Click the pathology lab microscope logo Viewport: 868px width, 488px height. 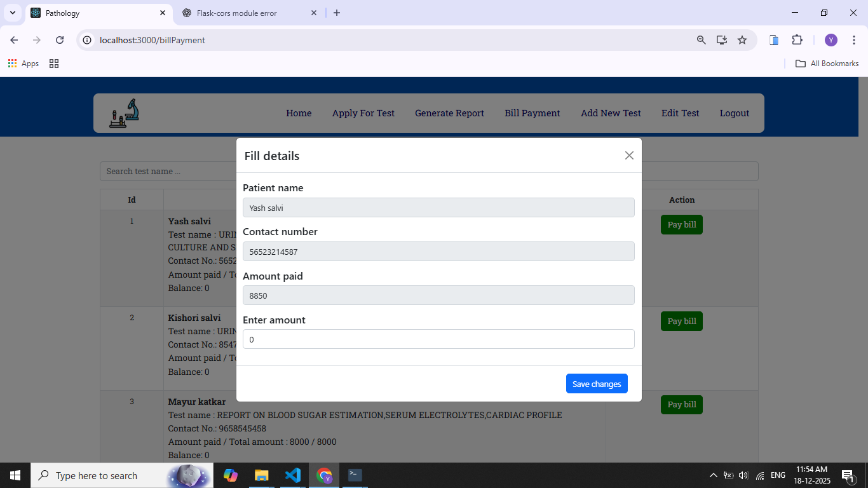[x=124, y=113]
